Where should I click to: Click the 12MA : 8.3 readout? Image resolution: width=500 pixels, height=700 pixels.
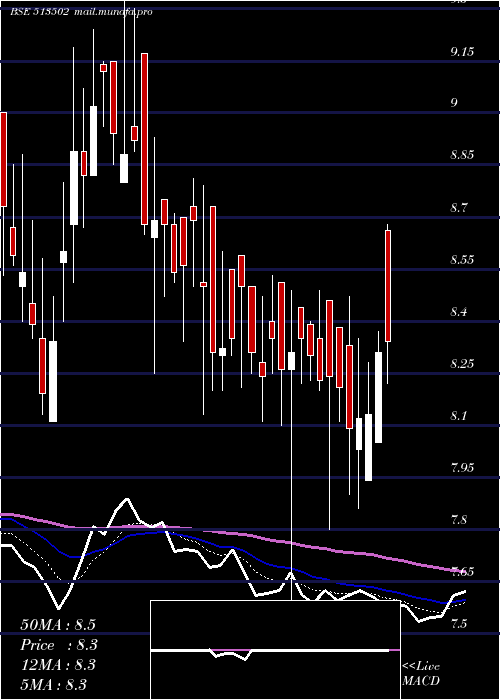click(x=58, y=665)
